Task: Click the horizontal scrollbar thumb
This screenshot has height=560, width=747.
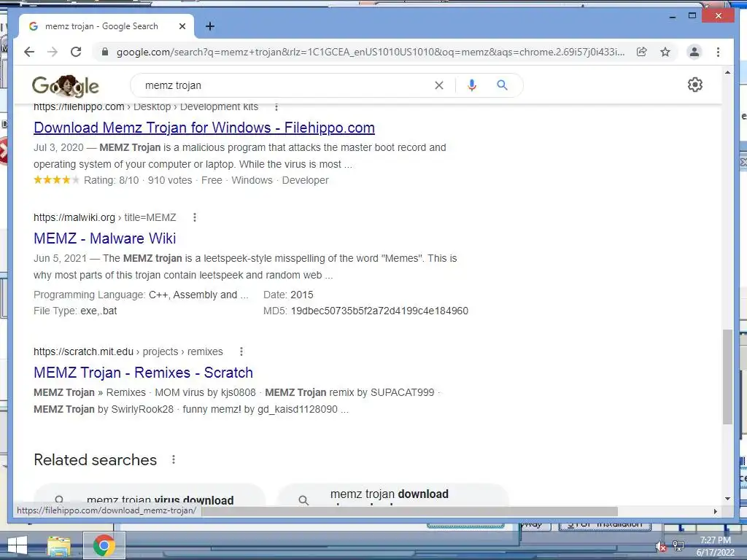Action: pyautogui.click(x=410, y=511)
